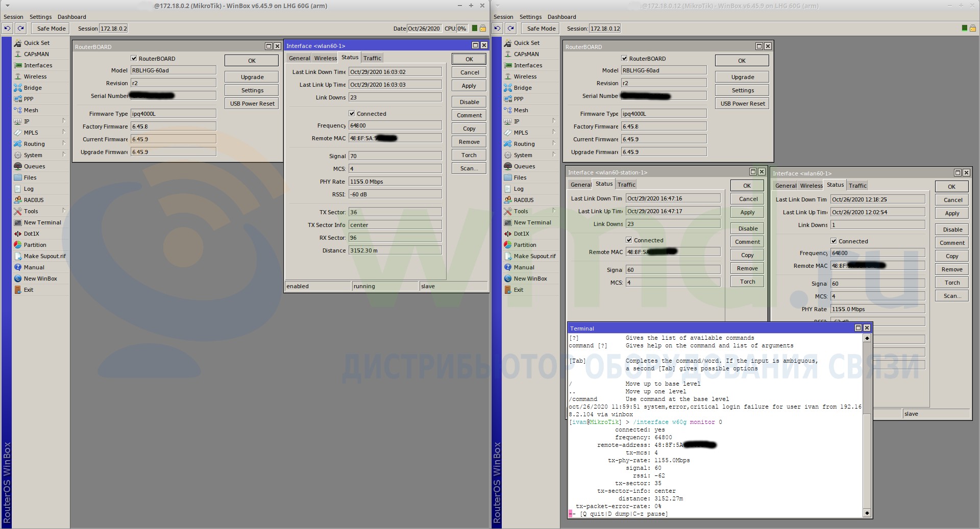Viewport: 980px width, 529px height.
Task: Expand Routing submenu in right WinBox
Action: click(x=554, y=143)
